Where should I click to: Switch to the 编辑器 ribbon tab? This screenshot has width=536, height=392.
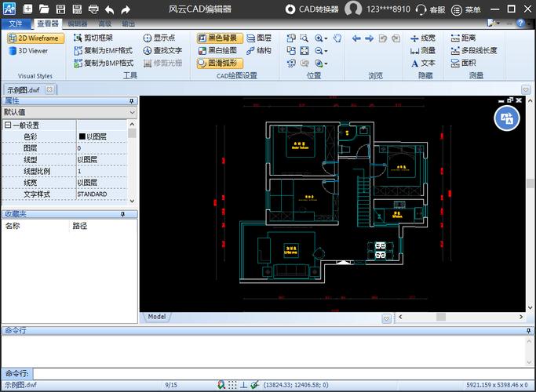[x=77, y=24]
